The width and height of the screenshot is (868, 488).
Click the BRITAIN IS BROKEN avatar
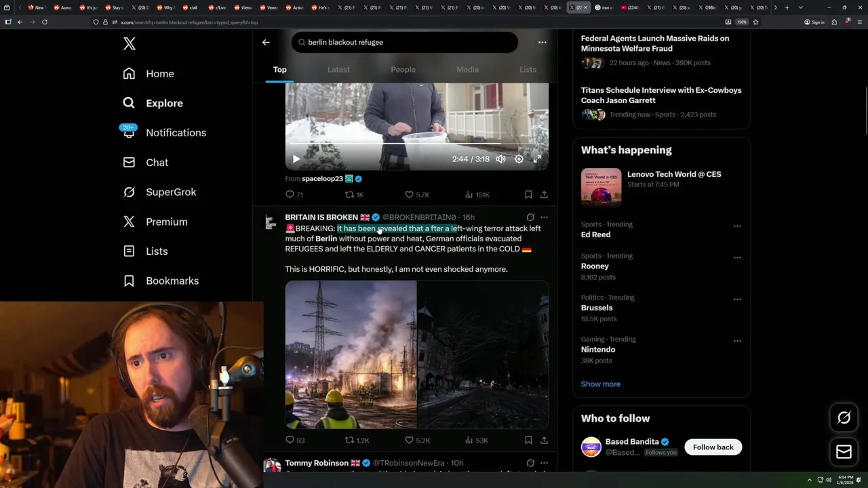pos(271,222)
